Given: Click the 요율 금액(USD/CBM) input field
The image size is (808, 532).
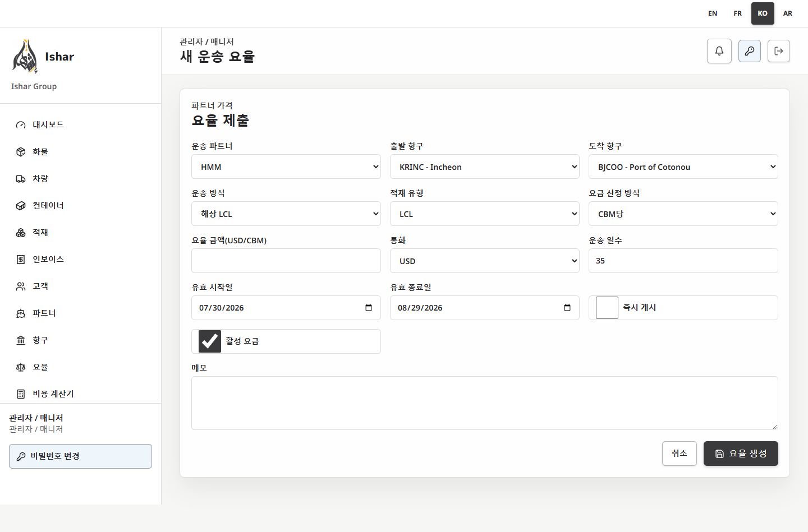Looking at the screenshot, I should tap(286, 261).
